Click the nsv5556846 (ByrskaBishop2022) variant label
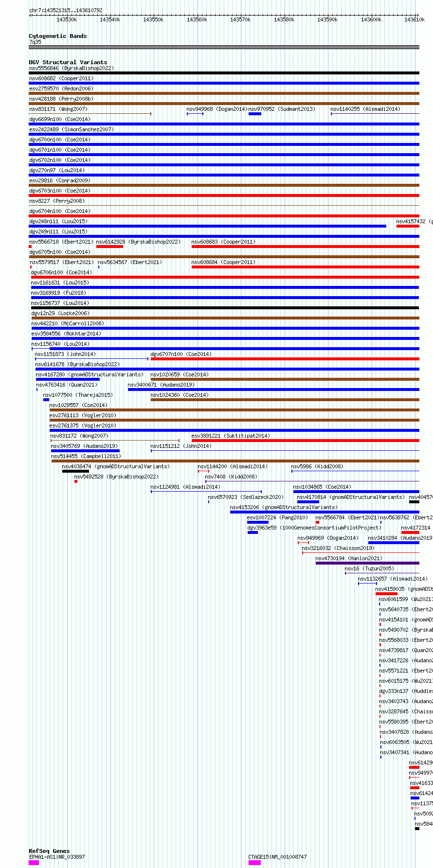433x868 pixels. (x=72, y=68)
